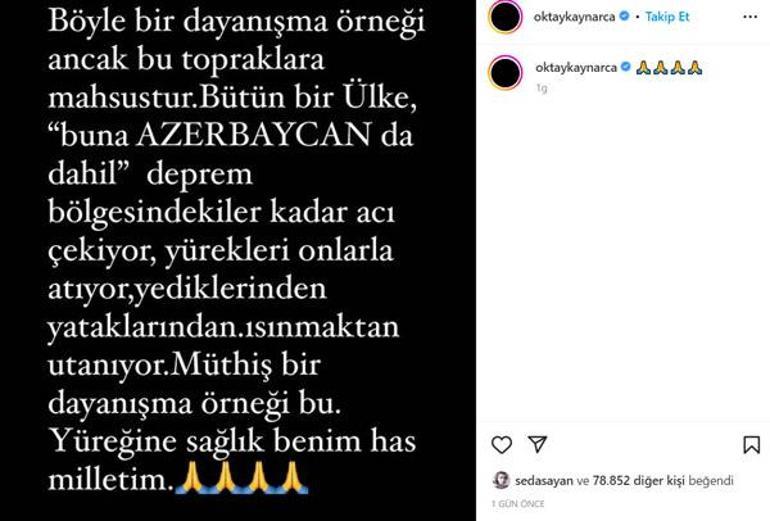770x521 pixels.
Task: Click the 1 GÜN ÖNCE timestamp
Action: [518, 504]
